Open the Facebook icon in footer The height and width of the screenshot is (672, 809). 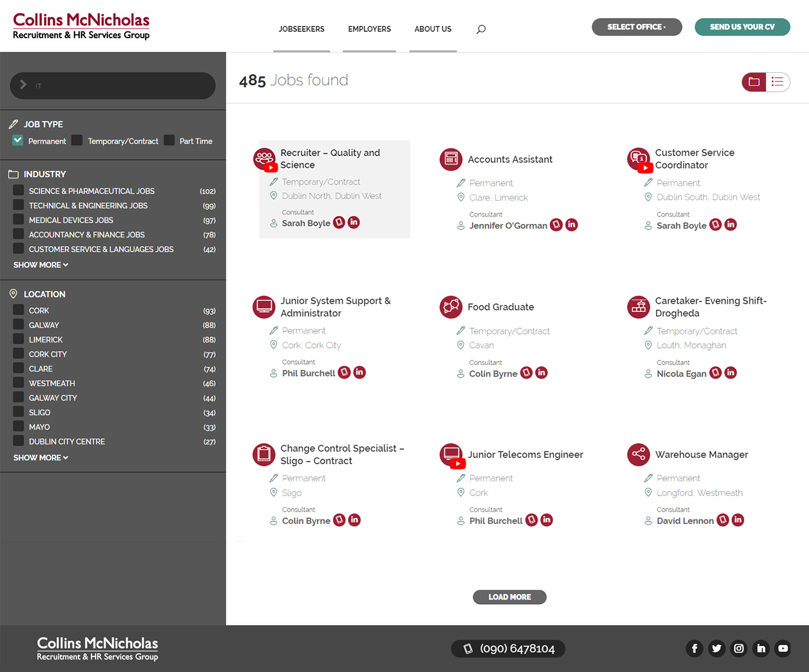[x=694, y=649]
